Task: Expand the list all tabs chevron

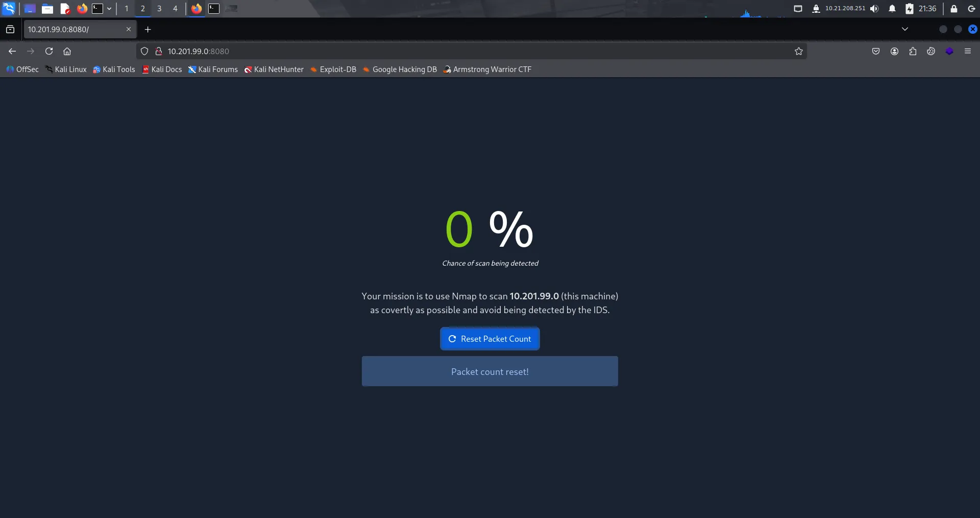Action: click(x=905, y=29)
